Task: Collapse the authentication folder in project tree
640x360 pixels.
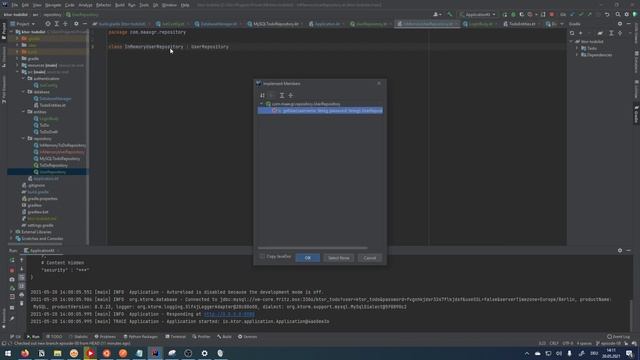Action: (24, 79)
